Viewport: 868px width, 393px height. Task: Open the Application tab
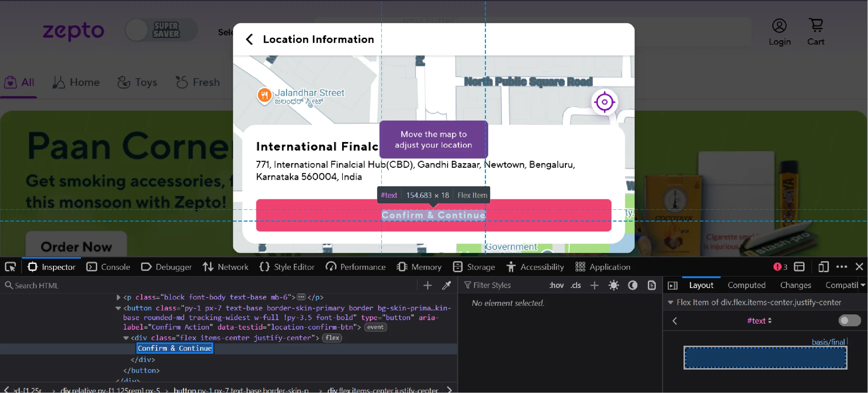click(603, 267)
